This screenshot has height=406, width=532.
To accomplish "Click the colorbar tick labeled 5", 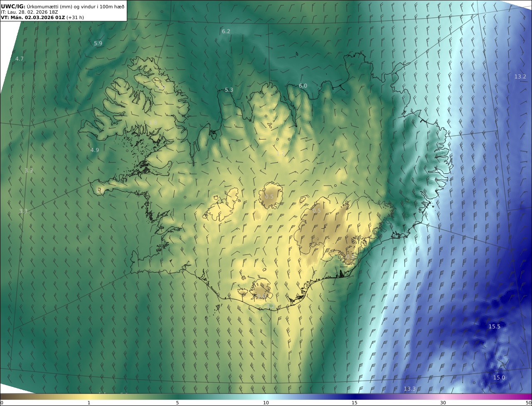I will click(x=177, y=403).
